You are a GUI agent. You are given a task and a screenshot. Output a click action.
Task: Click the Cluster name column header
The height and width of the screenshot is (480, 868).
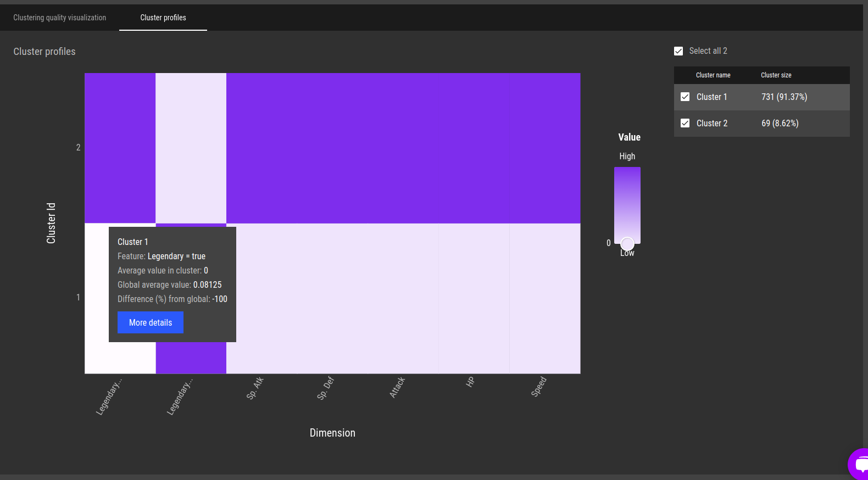(x=713, y=75)
